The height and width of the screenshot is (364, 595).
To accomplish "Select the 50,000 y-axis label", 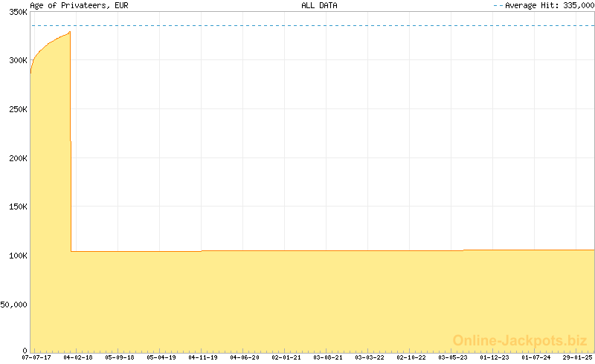I will tap(13, 305).
